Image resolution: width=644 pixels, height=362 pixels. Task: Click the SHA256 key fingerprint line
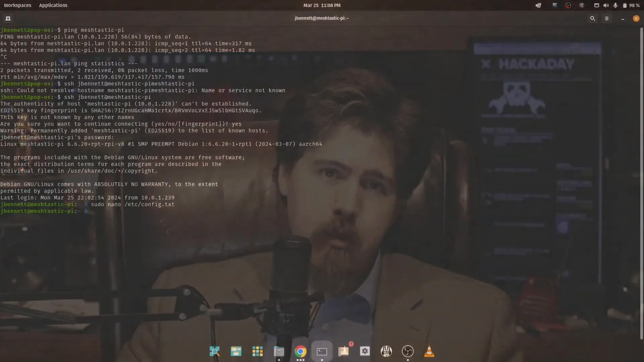pyautogui.click(x=131, y=111)
